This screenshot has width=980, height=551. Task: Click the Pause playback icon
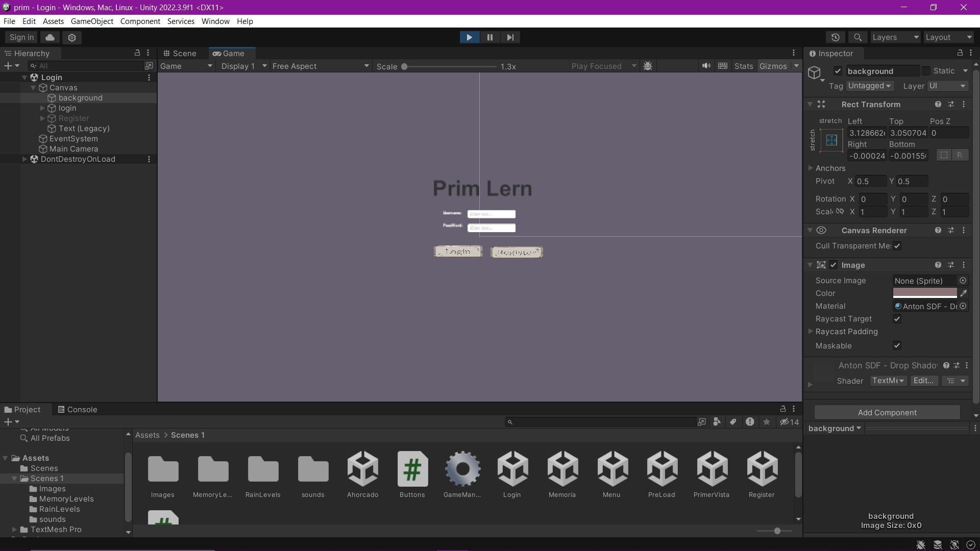tap(489, 37)
